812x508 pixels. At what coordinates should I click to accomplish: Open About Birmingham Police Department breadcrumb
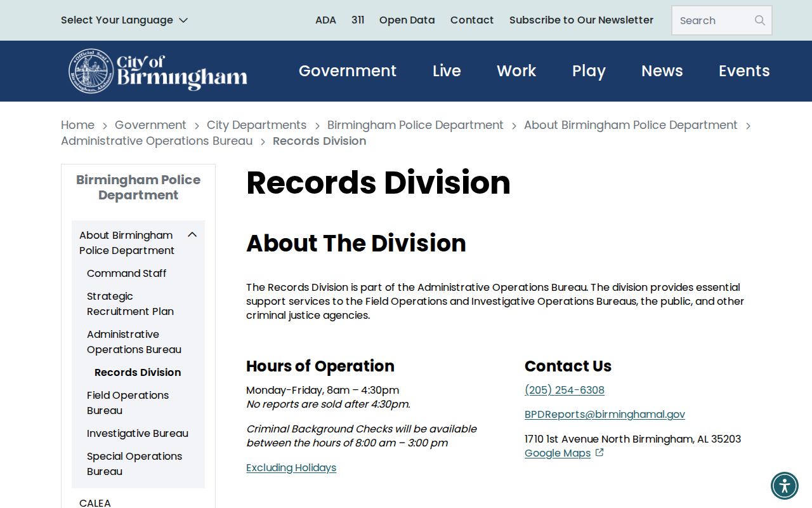point(631,125)
